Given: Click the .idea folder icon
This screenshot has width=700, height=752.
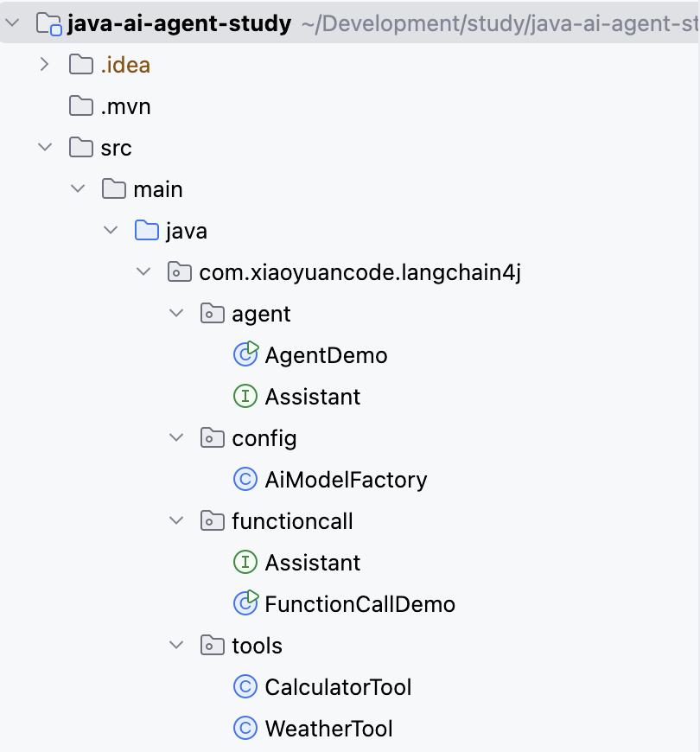Looking at the screenshot, I should (81, 64).
